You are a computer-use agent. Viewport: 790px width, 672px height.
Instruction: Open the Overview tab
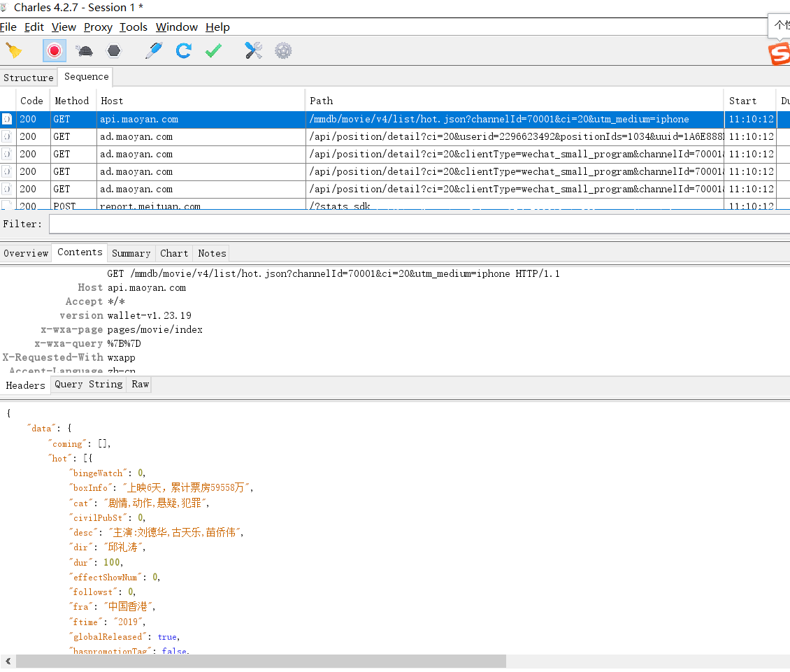tap(26, 253)
